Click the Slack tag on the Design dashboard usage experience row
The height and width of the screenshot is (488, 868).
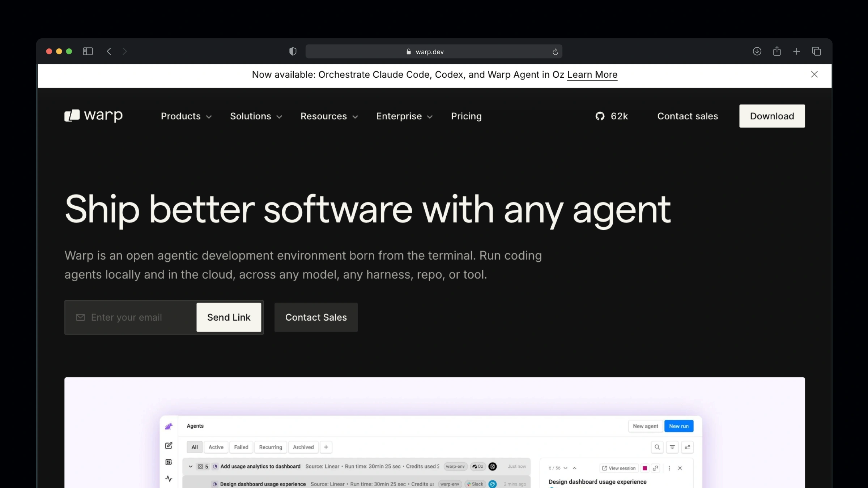pos(475,484)
